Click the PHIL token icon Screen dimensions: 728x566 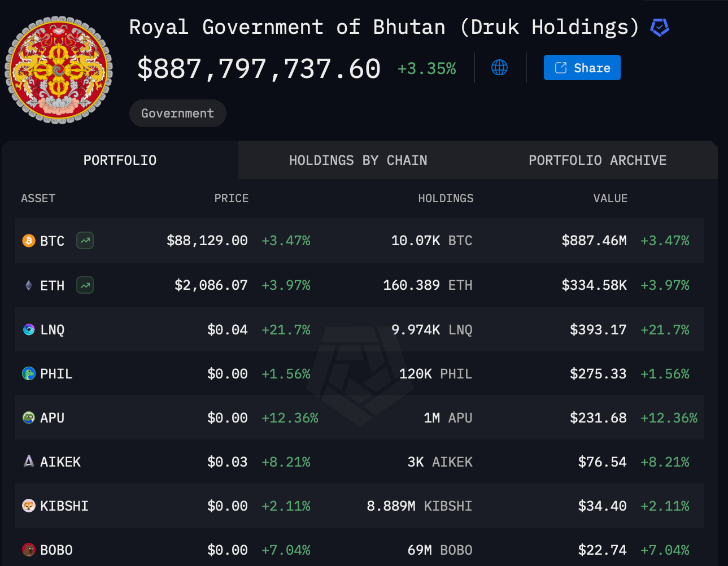pyautogui.click(x=28, y=373)
